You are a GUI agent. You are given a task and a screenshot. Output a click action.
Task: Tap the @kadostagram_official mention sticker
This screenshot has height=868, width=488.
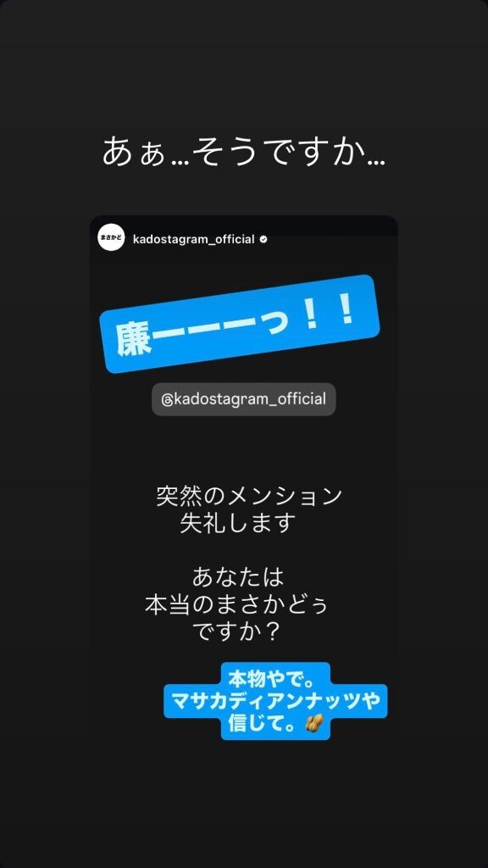244,399
